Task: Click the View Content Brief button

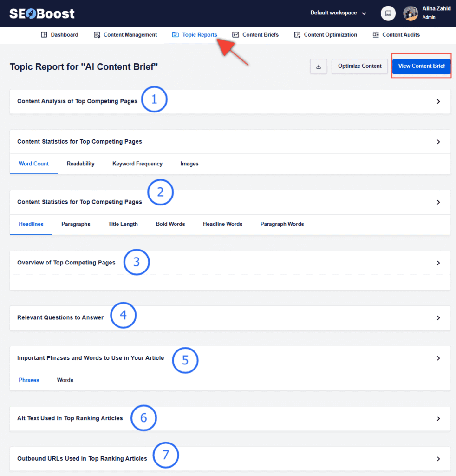Action: (421, 66)
